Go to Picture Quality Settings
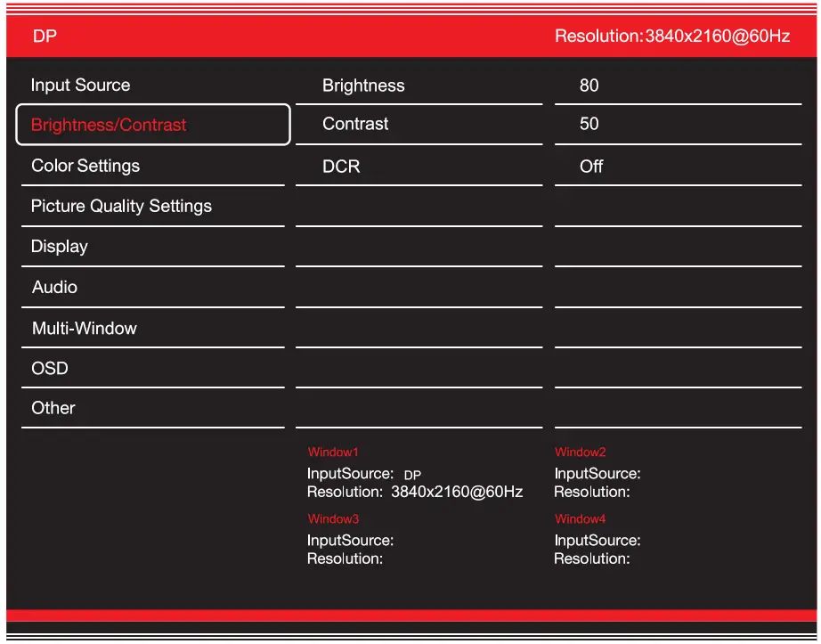821x644 pixels. [121, 206]
